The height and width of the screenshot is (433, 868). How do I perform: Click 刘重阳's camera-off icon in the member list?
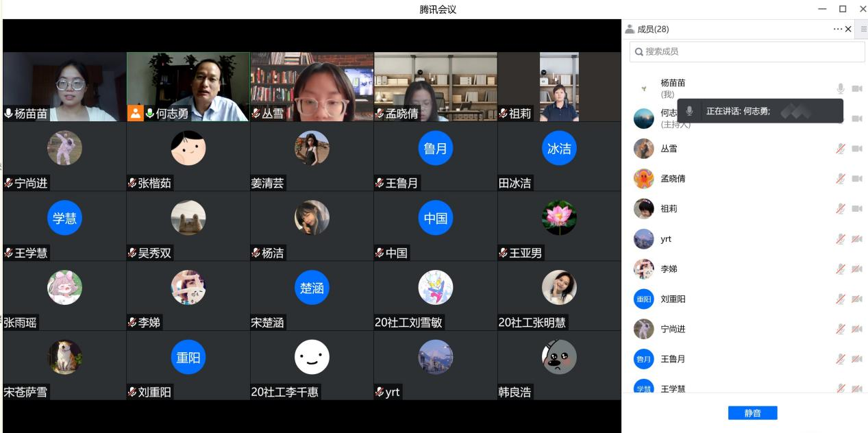click(x=857, y=299)
